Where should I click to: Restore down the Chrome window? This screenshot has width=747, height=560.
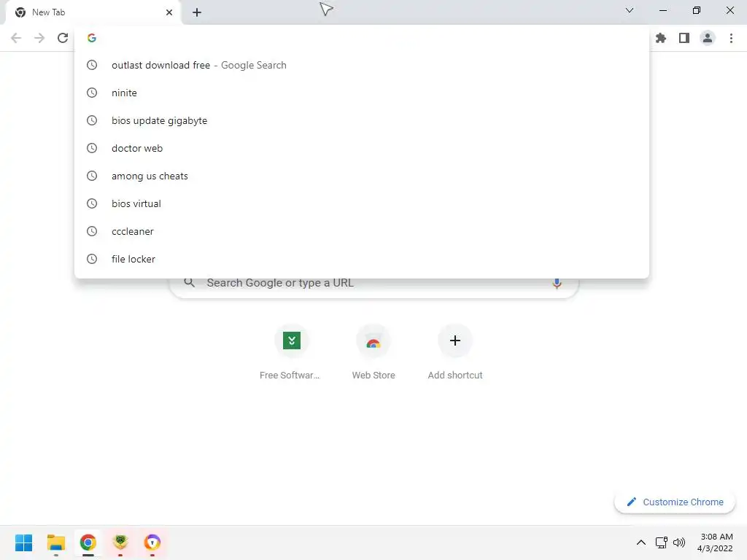[x=697, y=10]
